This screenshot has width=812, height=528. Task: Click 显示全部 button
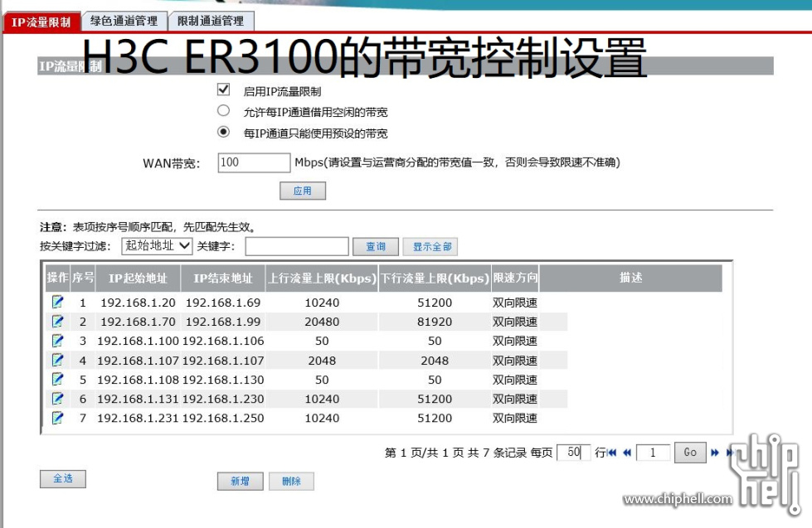[432, 246]
